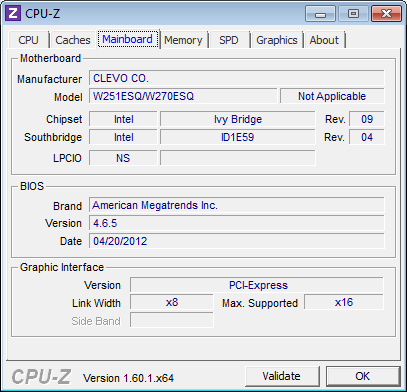
Task: Select the Mainboard tab
Action: pos(128,39)
